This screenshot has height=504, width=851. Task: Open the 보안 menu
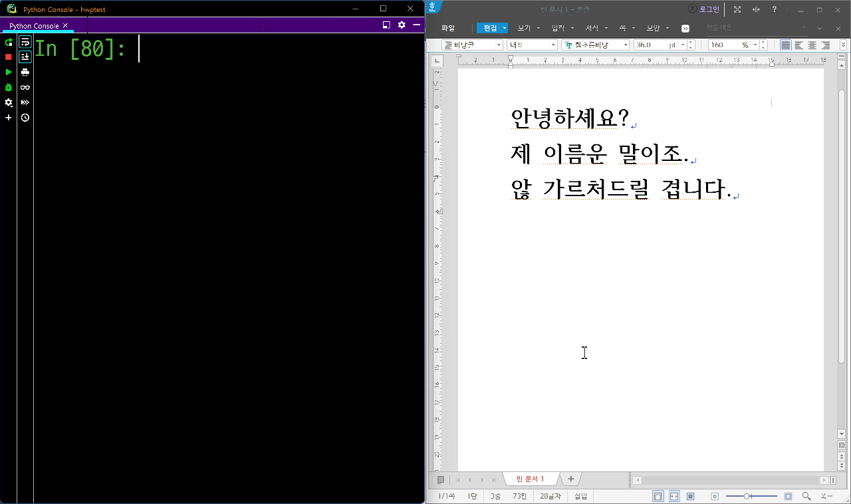pos(653,28)
